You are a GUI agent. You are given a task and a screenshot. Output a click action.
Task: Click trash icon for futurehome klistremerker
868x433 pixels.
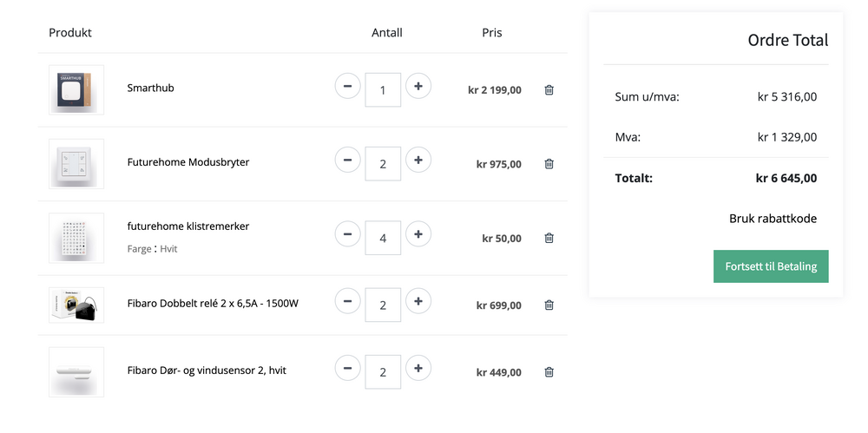point(549,238)
